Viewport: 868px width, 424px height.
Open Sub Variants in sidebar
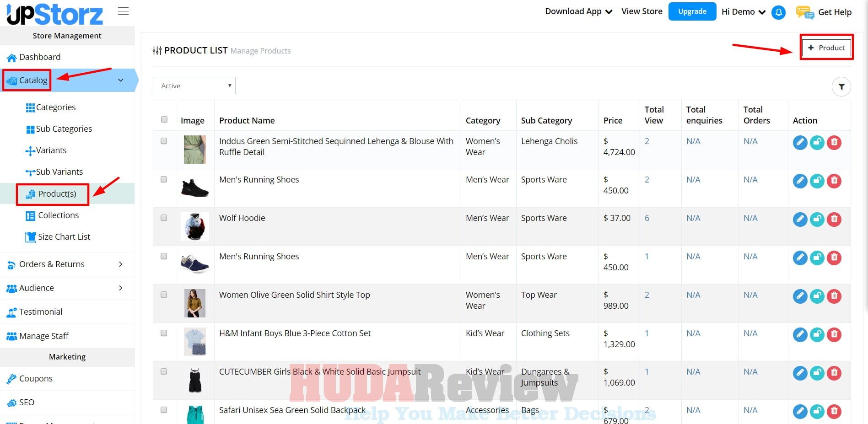click(59, 172)
